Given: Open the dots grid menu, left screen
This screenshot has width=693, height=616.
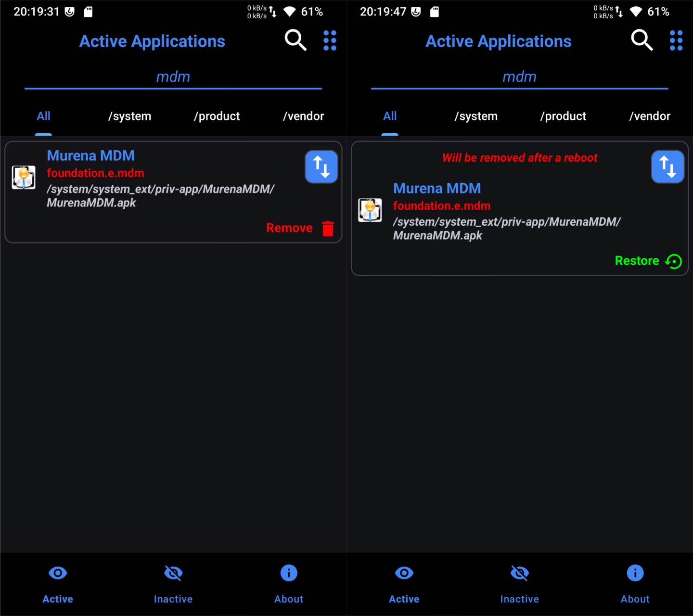Looking at the screenshot, I should pos(330,40).
